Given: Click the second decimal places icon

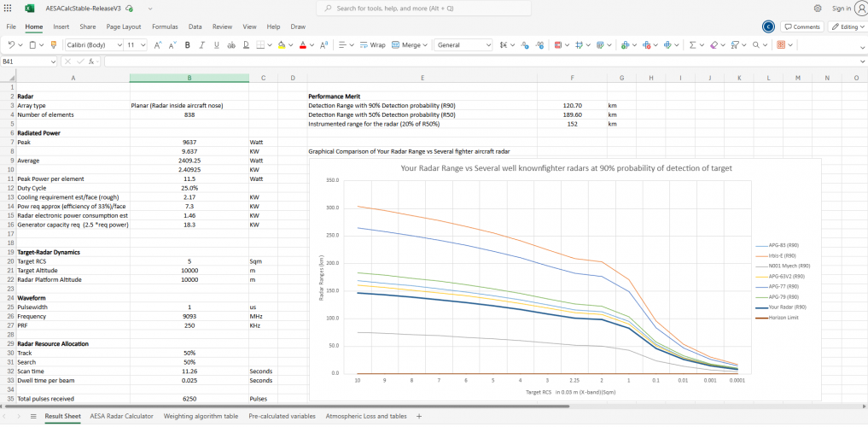Looking at the screenshot, I should pyautogui.click(x=539, y=45).
